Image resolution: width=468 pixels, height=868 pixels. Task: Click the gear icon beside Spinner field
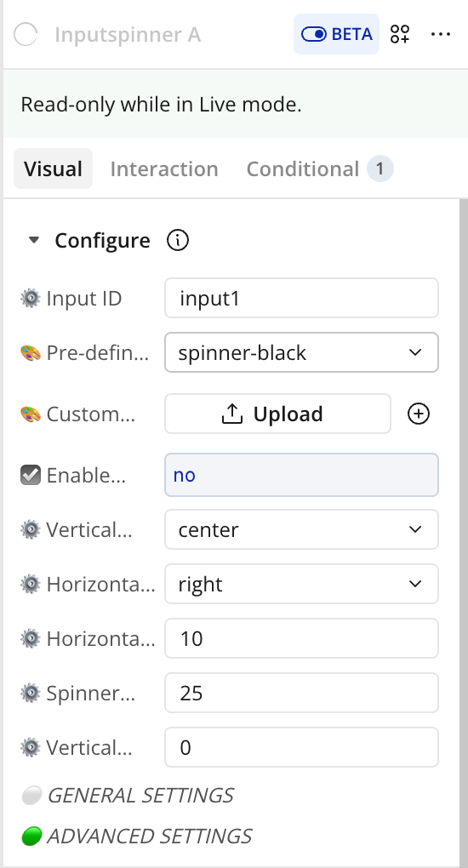31,693
